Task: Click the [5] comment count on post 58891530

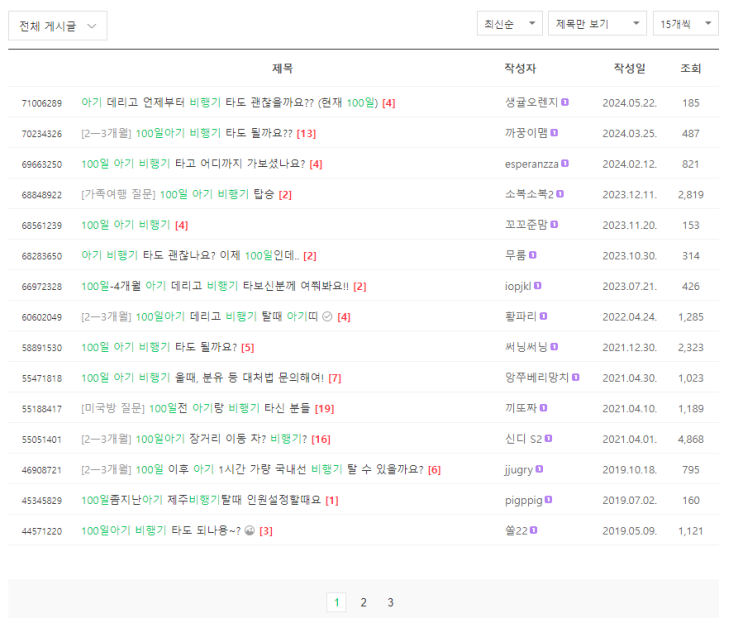Action: point(248,347)
